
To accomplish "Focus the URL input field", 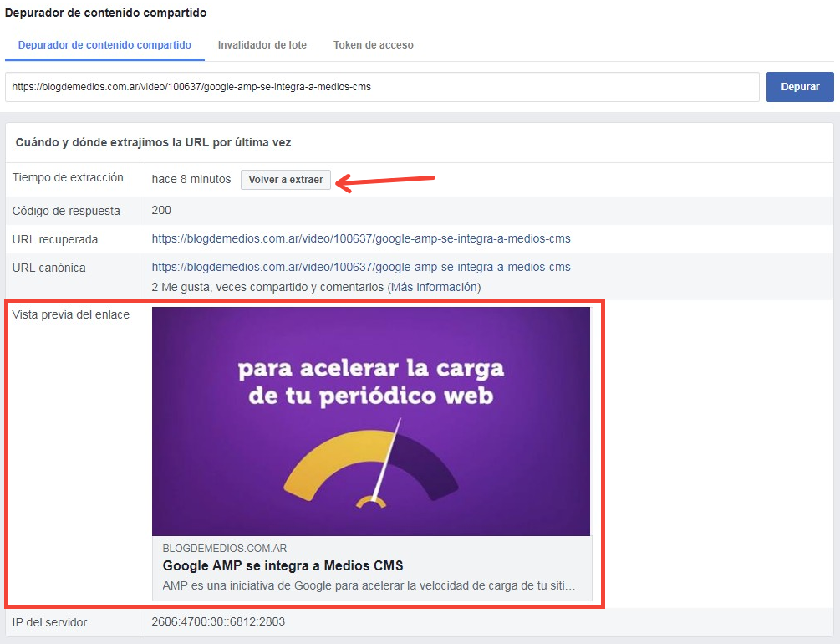I will point(382,87).
